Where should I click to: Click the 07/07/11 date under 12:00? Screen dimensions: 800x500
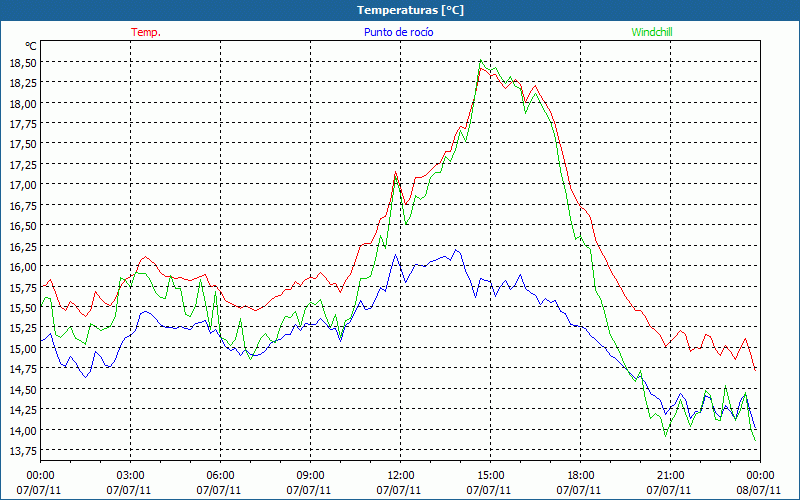point(401,490)
